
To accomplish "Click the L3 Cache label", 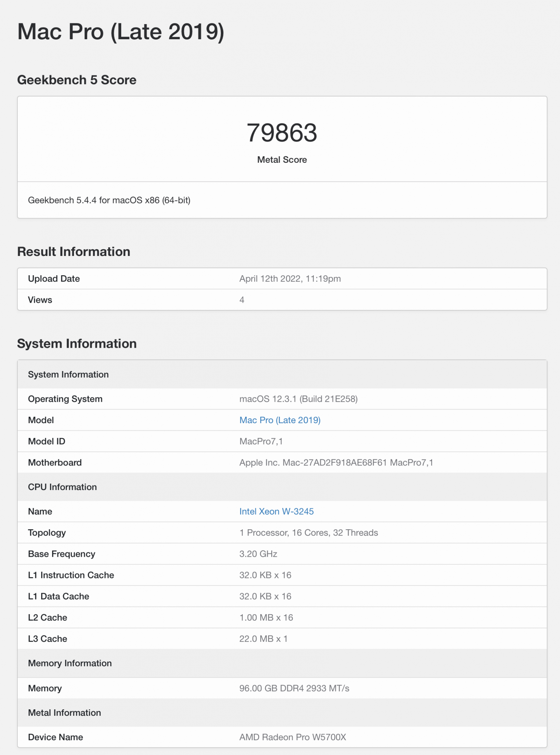I will tap(48, 639).
